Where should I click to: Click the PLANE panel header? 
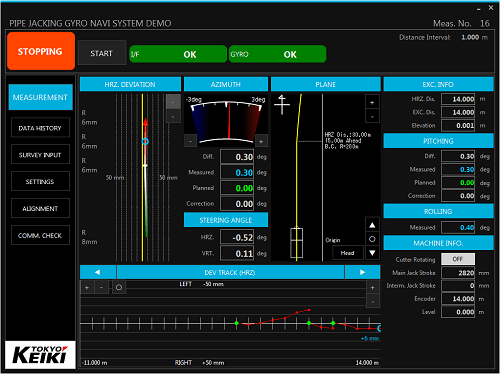[x=326, y=84]
